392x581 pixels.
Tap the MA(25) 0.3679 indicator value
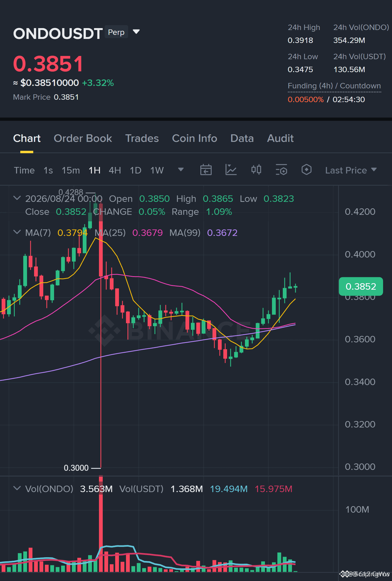click(x=147, y=233)
